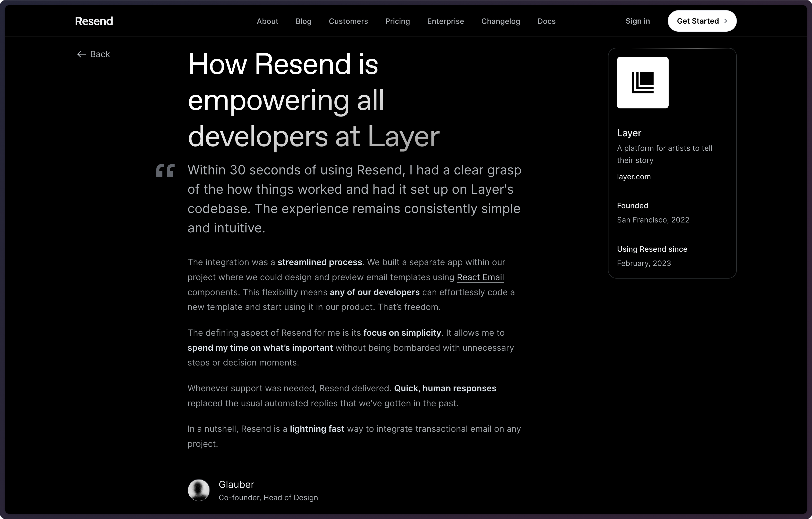
Task: Open the About navigation menu item
Action: (267, 21)
